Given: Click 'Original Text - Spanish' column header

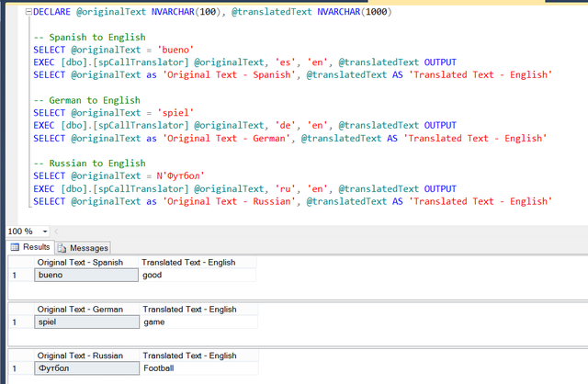Looking at the screenshot, I should 86,263.
